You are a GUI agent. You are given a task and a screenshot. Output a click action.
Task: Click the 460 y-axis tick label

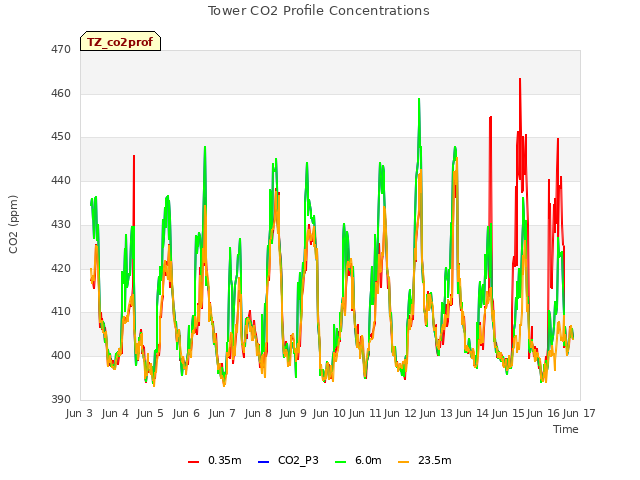click(61, 93)
